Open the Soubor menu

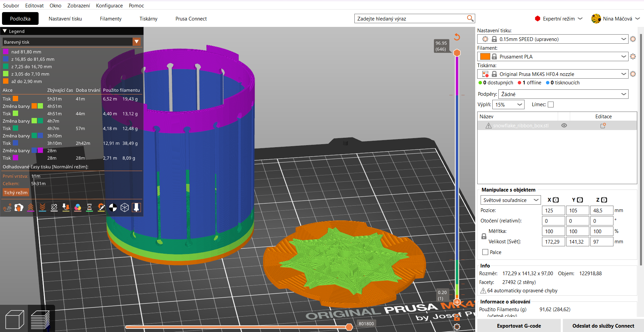[x=11, y=6]
